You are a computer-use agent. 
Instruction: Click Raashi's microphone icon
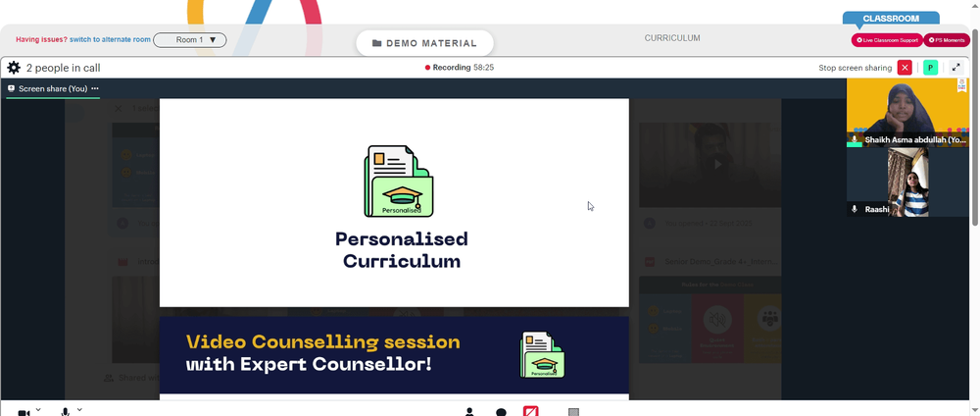tap(855, 209)
